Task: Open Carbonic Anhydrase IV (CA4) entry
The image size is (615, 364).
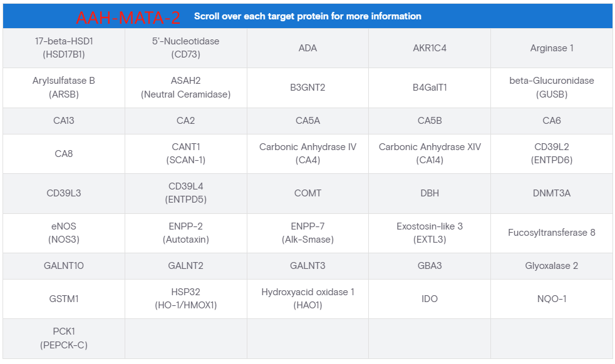Action: click(307, 153)
